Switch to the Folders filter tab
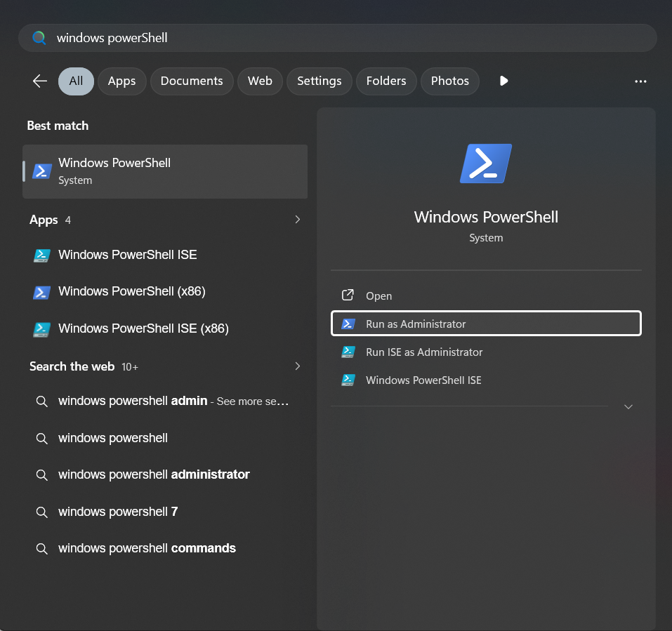 tap(386, 81)
